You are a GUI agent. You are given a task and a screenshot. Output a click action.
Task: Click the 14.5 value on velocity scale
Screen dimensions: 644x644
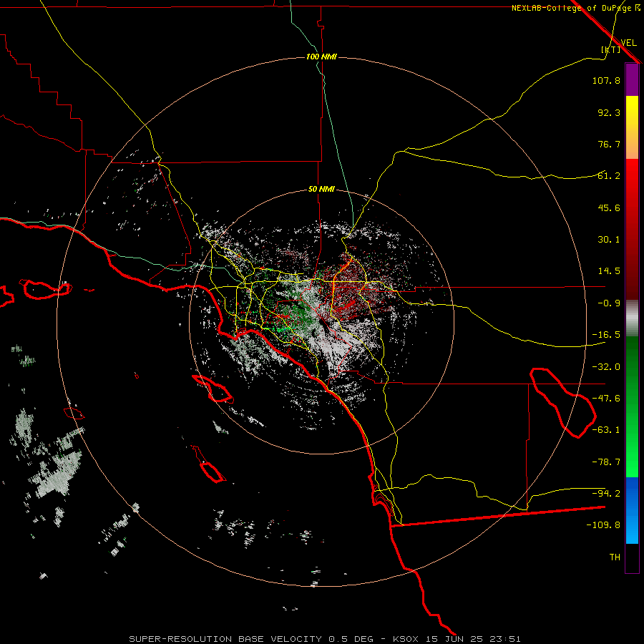point(609,271)
